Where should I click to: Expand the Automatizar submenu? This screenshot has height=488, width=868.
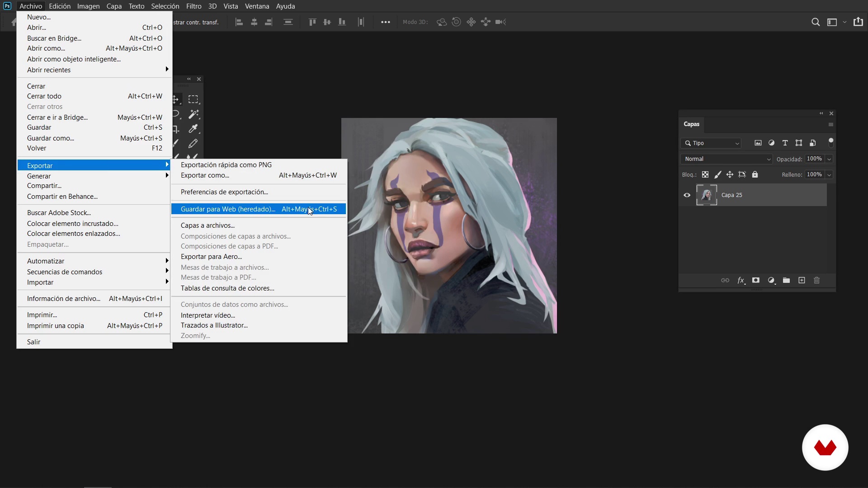coord(94,261)
